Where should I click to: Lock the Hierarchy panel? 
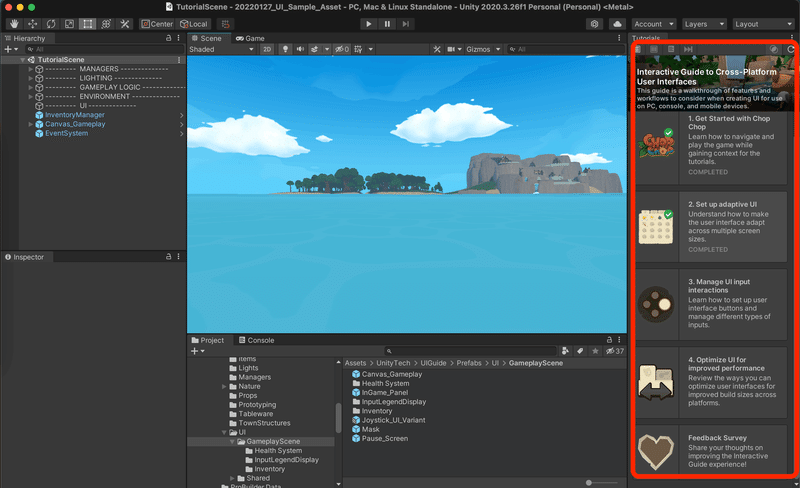coord(168,38)
